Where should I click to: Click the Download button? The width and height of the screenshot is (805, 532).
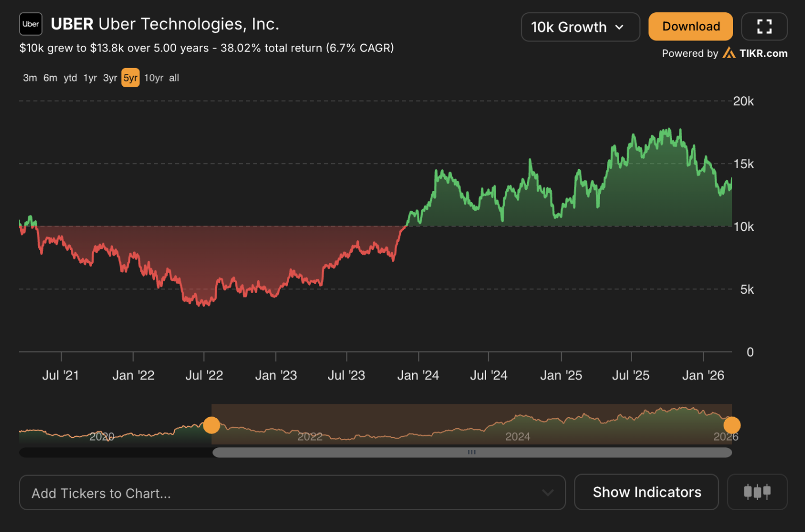(691, 27)
